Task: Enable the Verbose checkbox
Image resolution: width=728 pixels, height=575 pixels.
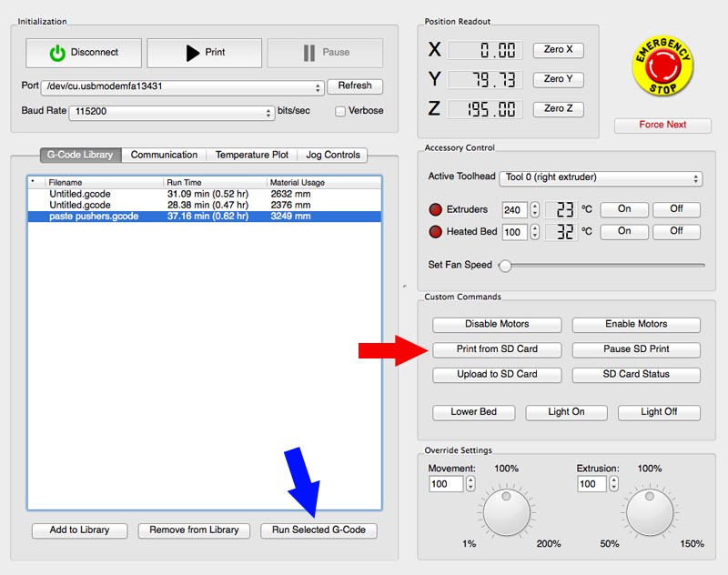Action: 340,111
